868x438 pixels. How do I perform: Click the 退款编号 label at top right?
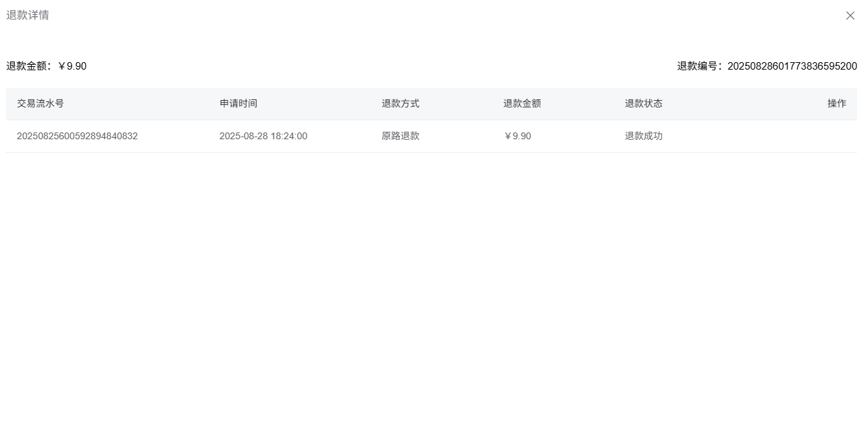coord(699,66)
